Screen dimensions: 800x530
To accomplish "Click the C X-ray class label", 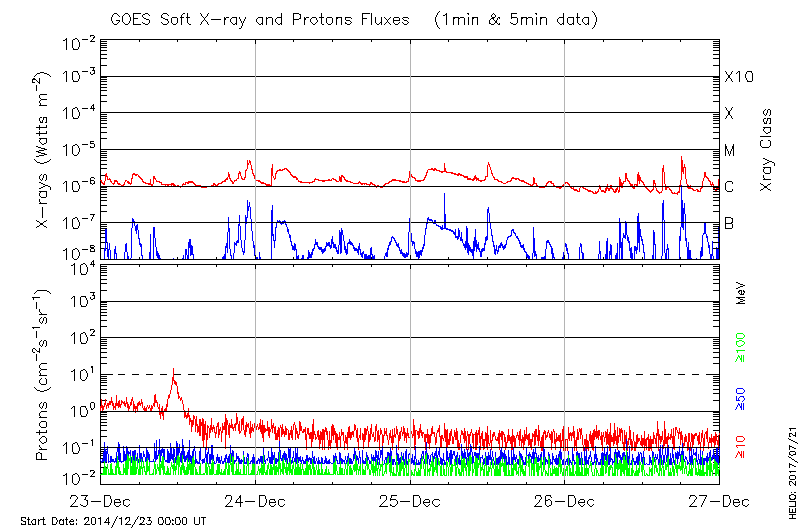I will (729, 187).
